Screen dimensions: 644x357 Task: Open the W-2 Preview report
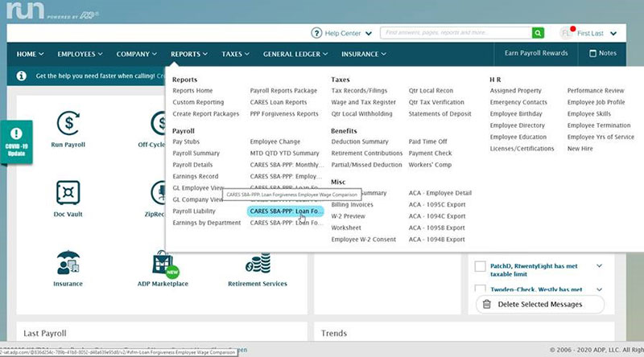point(349,215)
